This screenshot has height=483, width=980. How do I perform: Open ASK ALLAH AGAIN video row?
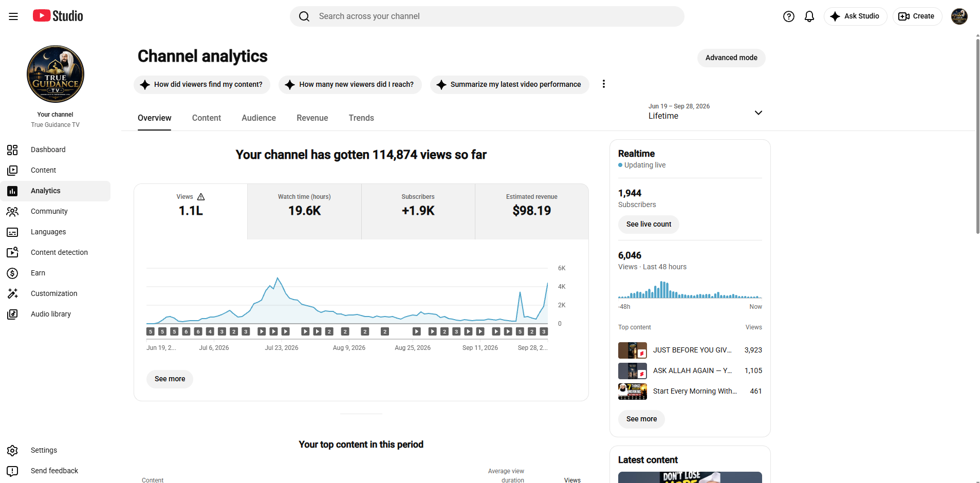[690, 370]
